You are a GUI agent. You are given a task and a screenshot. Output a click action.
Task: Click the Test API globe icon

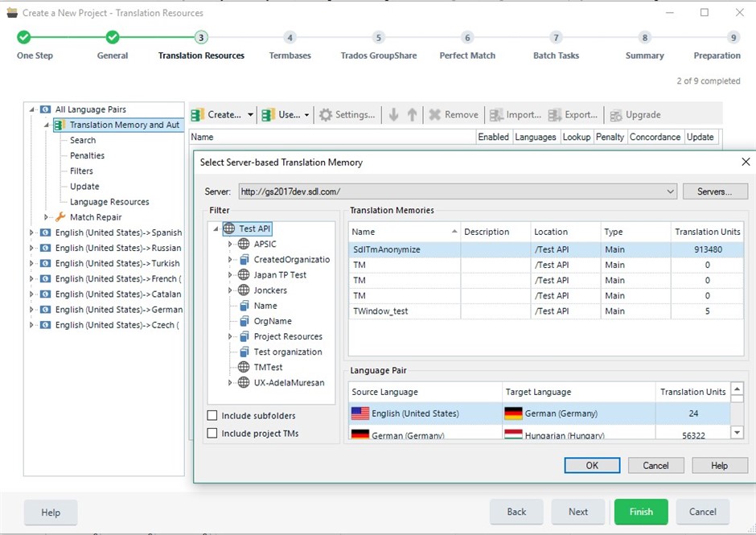pos(229,228)
